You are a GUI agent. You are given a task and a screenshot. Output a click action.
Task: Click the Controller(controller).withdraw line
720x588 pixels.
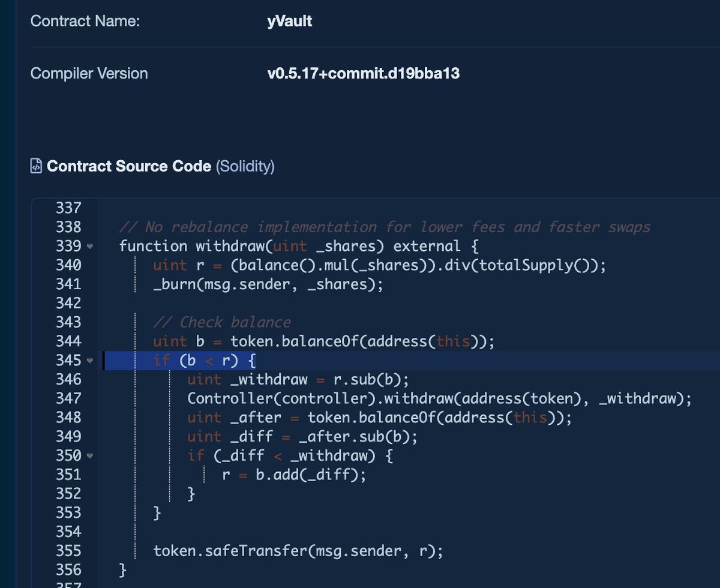point(440,398)
